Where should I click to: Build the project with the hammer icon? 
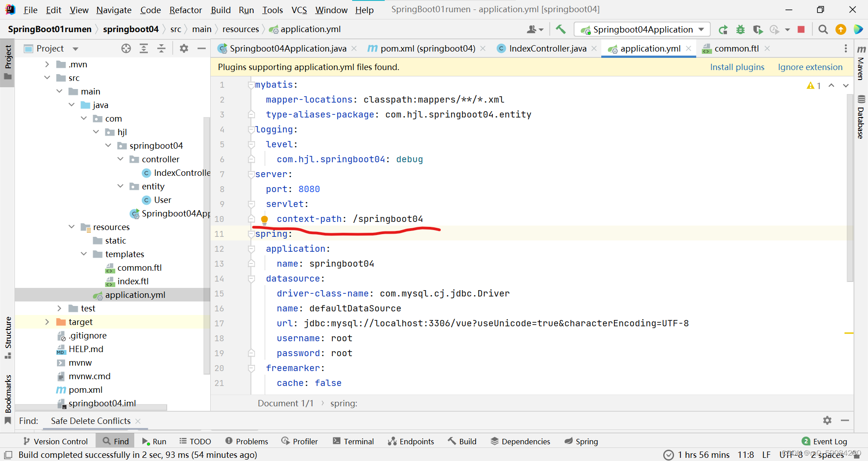[561, 29]
